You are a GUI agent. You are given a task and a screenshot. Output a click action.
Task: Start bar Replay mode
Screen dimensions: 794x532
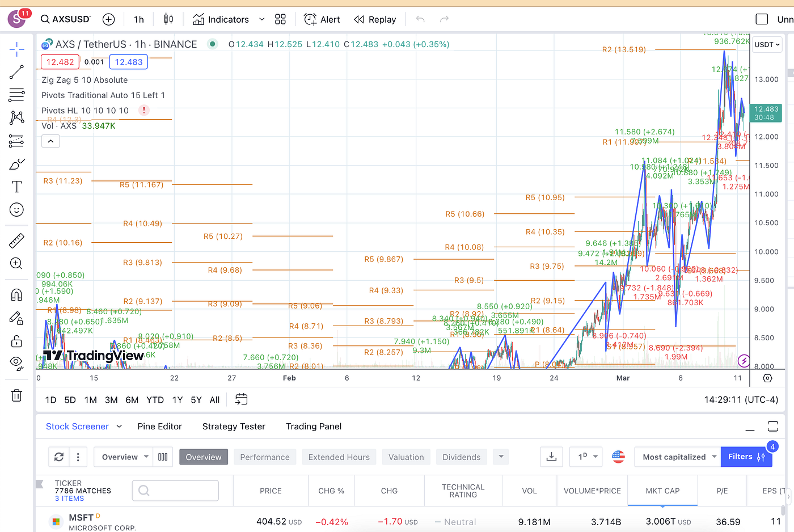pos(375,19)
